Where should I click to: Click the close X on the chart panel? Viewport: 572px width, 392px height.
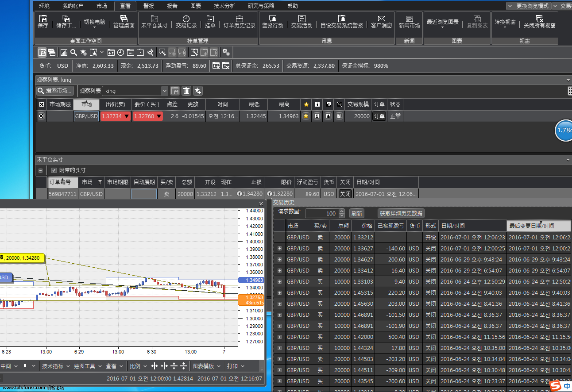(x=261, y=204)
